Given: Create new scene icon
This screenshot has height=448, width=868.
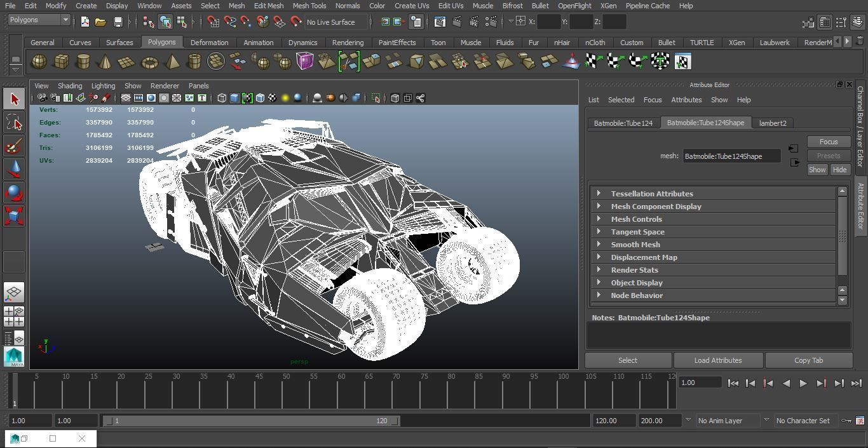Looking at the screenshot, I should point(85,22).
